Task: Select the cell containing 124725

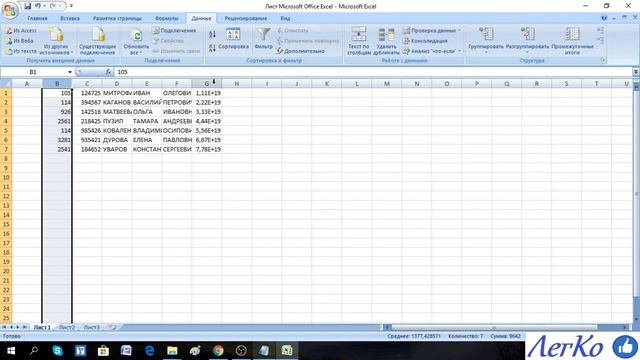Action: 87,93
